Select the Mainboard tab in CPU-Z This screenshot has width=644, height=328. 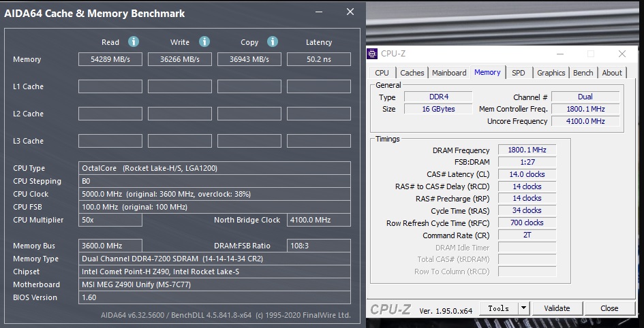449,73
